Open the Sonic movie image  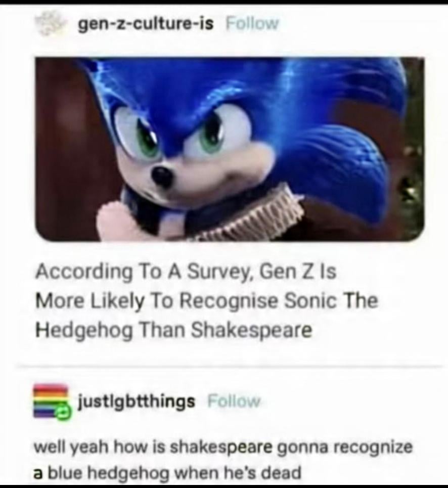click(230, 149)
